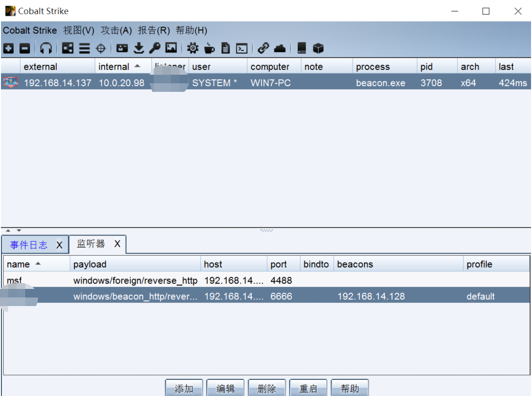Close the 监听器 tab
This screenshot has width=532, height=396.
coord(117,244)
